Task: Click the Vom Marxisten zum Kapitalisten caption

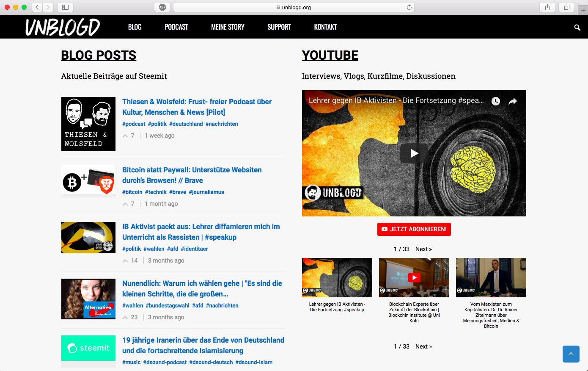Action: click(x=491, y=315)
